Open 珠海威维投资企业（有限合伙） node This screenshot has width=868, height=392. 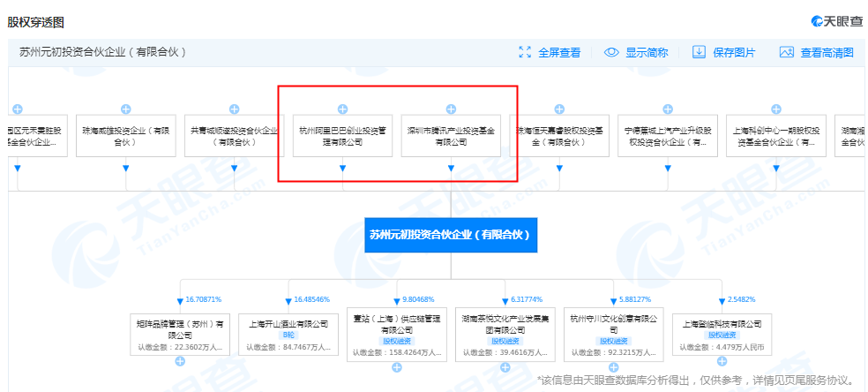point(125,136)
